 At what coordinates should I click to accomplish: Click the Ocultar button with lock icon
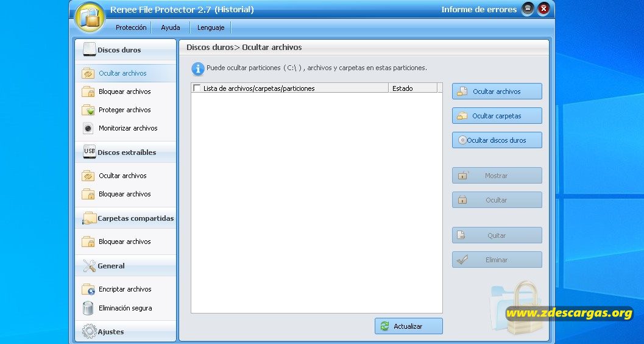tap(497, 199)
